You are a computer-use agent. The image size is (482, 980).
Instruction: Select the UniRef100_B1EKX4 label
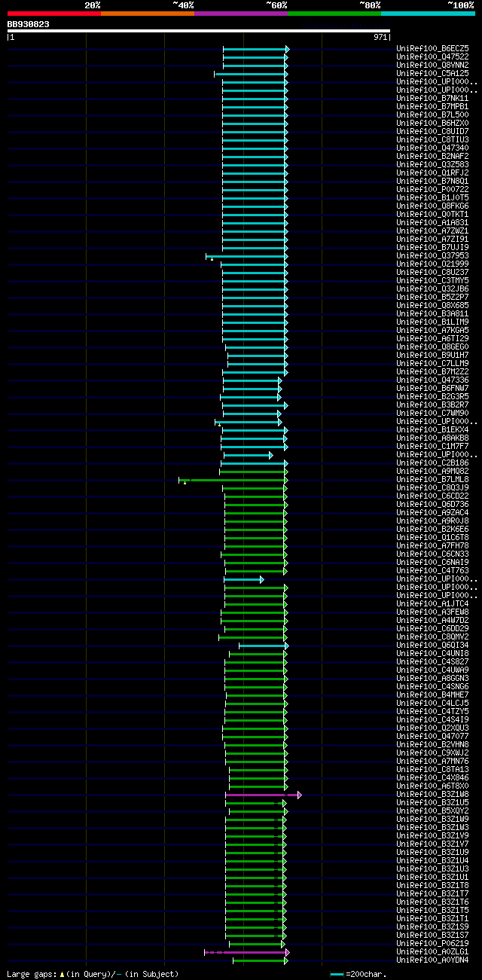(432, 430)
